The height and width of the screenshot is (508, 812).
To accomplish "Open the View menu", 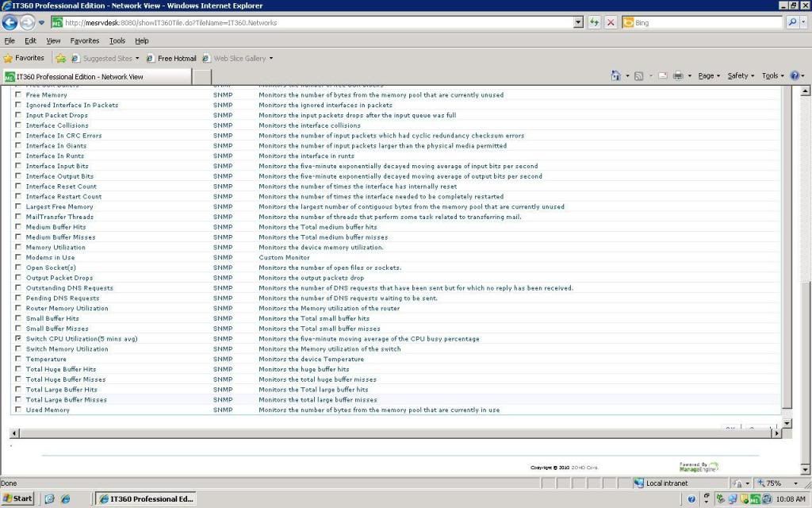I will point(53,40).
